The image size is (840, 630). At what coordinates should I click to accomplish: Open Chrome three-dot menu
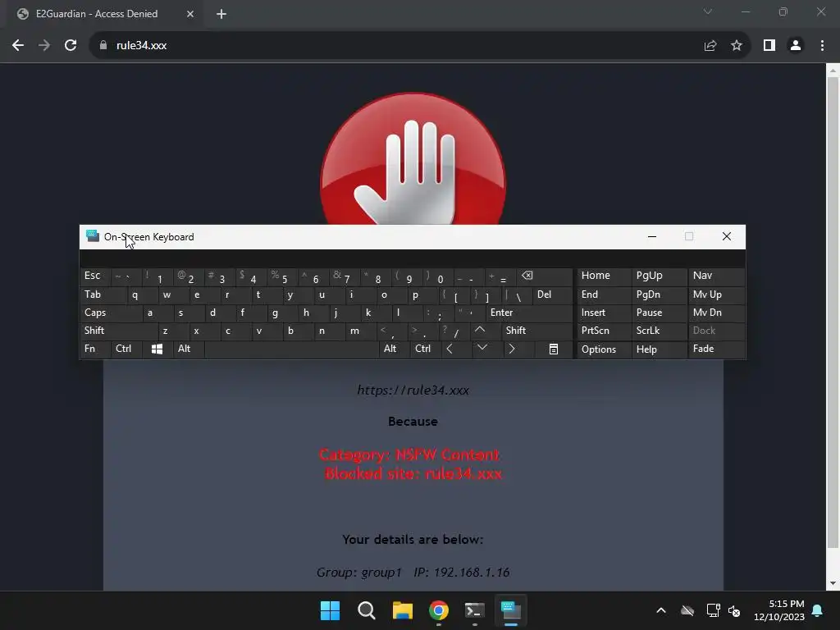(822, 46)
